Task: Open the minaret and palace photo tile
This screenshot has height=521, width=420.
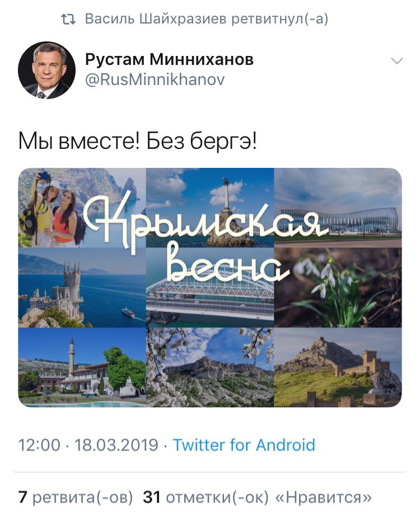Action: pos(82,368)
